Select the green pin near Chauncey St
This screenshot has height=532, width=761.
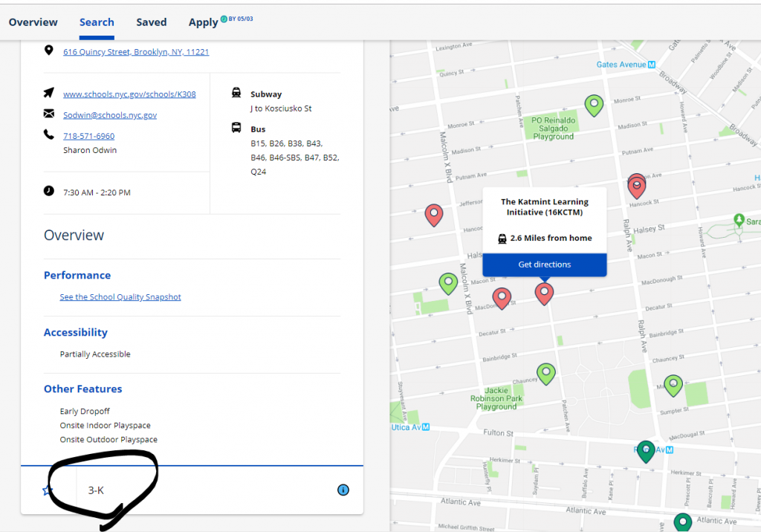click(x=546, y=374)
